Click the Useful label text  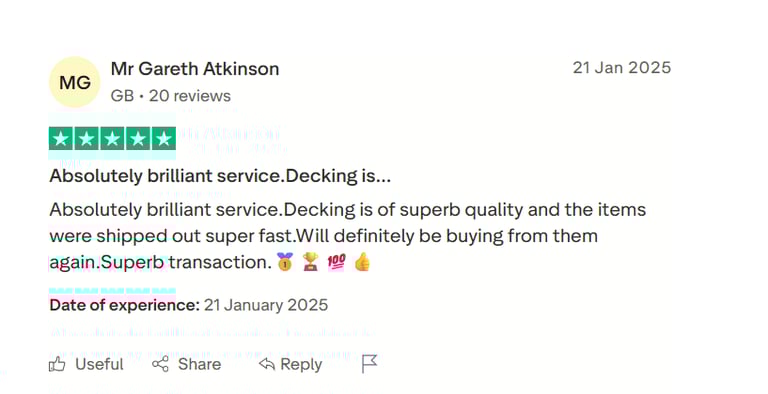pyautogui.click(x=99, y=364)
